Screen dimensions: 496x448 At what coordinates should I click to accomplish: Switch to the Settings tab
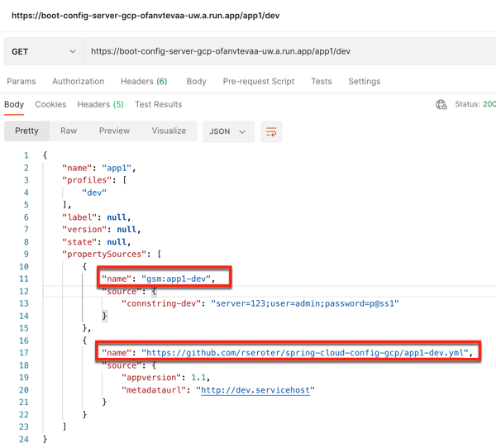click(365, 82)
